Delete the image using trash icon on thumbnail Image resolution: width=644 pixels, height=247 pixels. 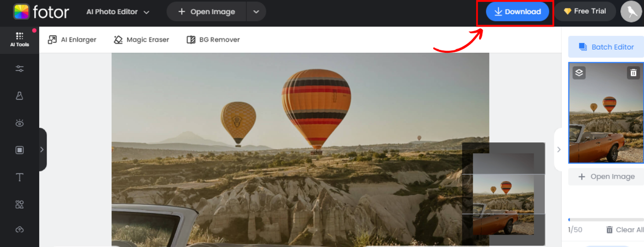pyautogui.click(x=633, y=73)
